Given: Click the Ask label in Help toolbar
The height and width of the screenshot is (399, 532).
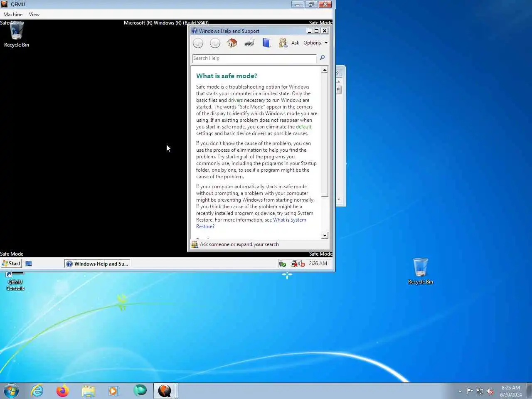Looking at the screenshot, I should pyautogui.click(x=295, y=43).
